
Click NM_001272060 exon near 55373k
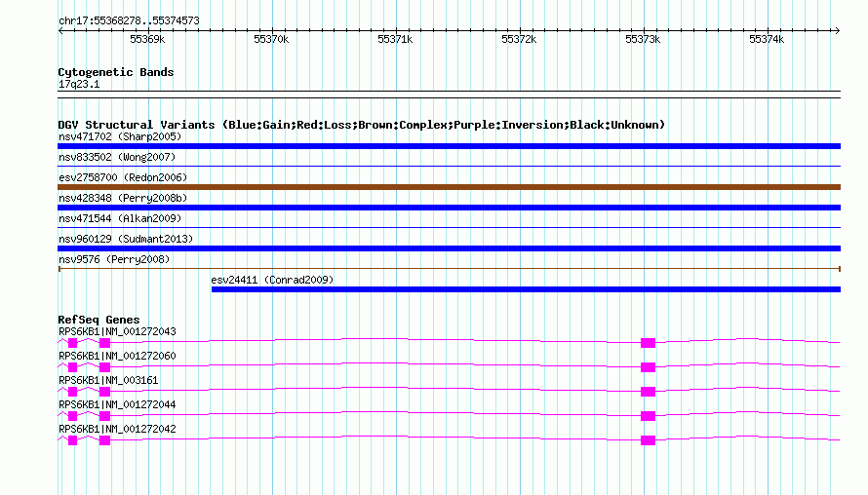[649, 367]
